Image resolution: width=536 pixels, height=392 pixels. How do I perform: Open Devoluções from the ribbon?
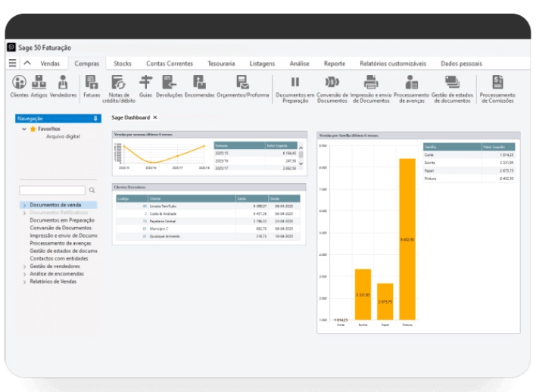(169, 82)
